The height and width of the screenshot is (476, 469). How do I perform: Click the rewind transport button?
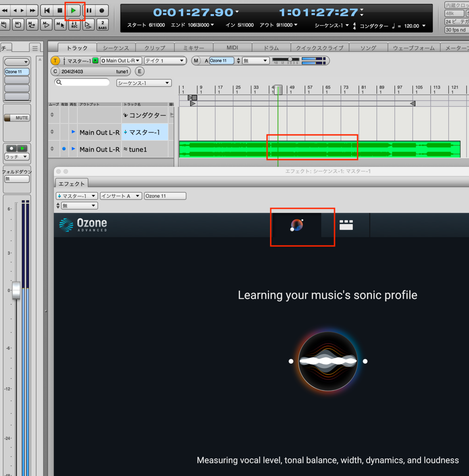click(x=5, y=10)
